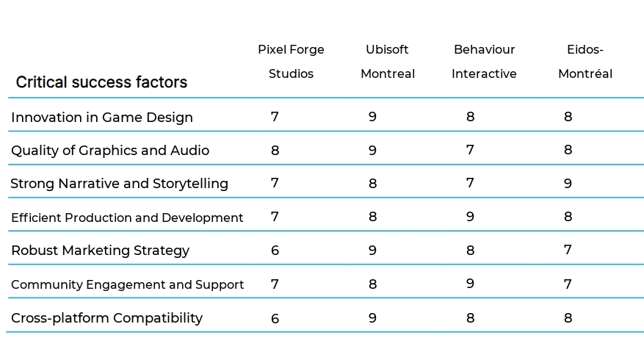Select Strong Narrative and Storytelling row label

point(119,184)
